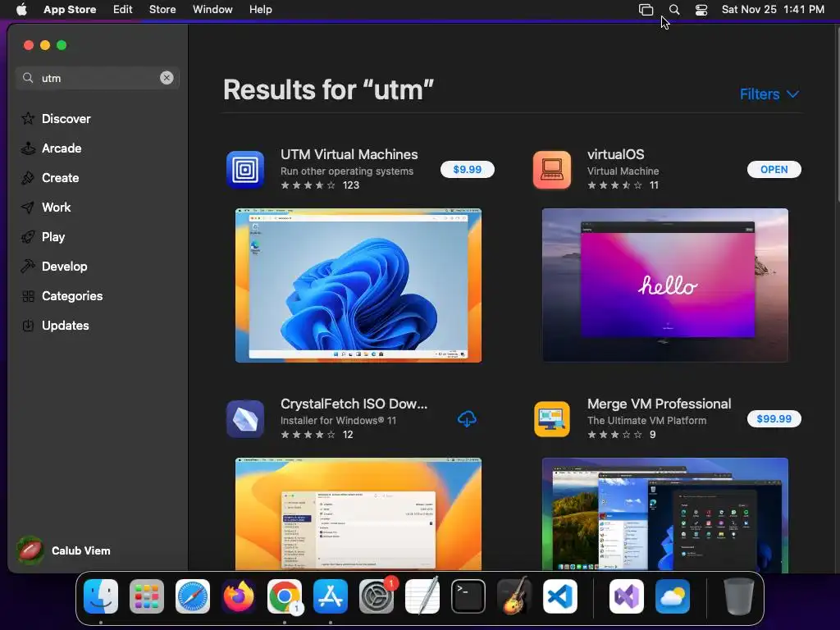Open the Edit menu
This screenshot has height=630, width=840.
click(123, 10)
